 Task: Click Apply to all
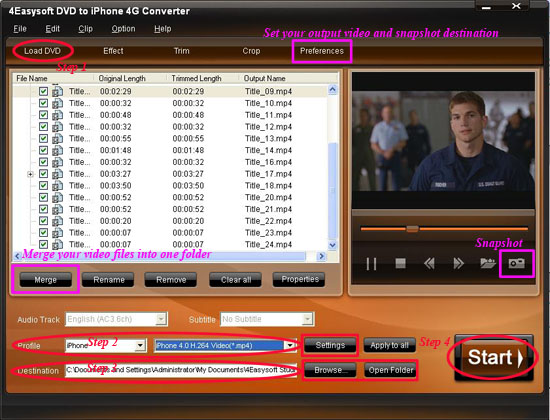click(x=389, y=345)
